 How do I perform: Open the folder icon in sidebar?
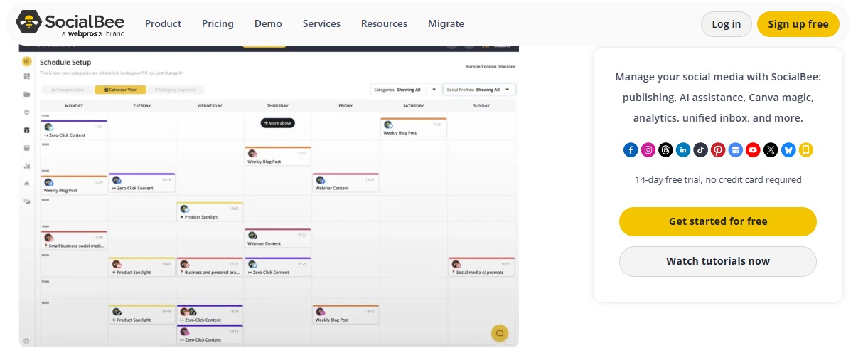(x=27, y=94)
